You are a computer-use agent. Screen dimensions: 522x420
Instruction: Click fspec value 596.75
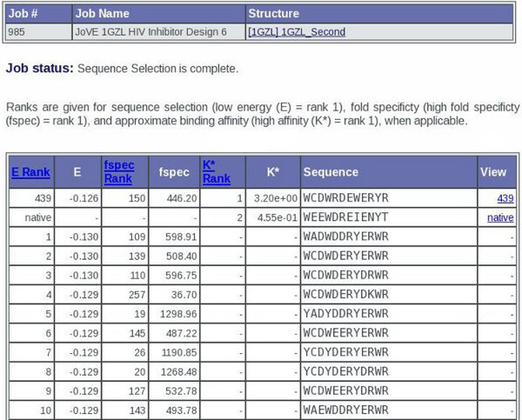click(x=181, y=276)
